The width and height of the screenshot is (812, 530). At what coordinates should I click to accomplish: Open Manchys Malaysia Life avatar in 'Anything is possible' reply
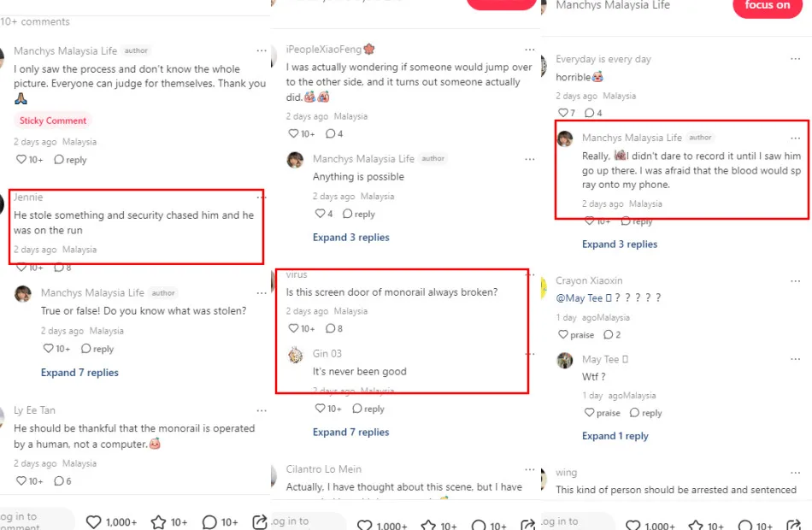(x=295, y=160)
